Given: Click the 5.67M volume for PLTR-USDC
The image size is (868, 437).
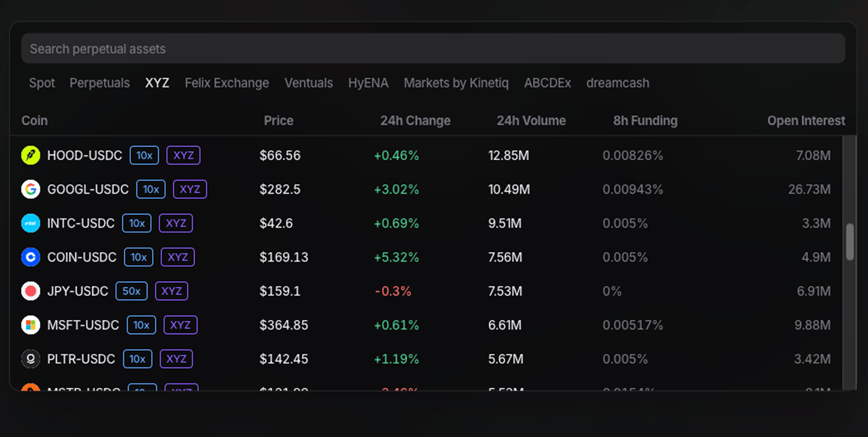Looking at the screenshot, I should click(x=506, y=359).
